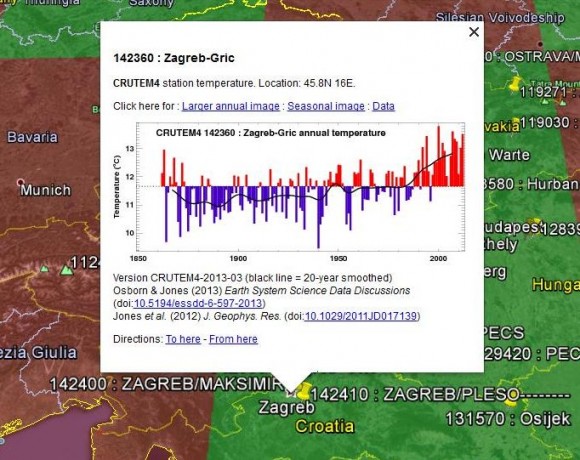Get directions From here

233,339
